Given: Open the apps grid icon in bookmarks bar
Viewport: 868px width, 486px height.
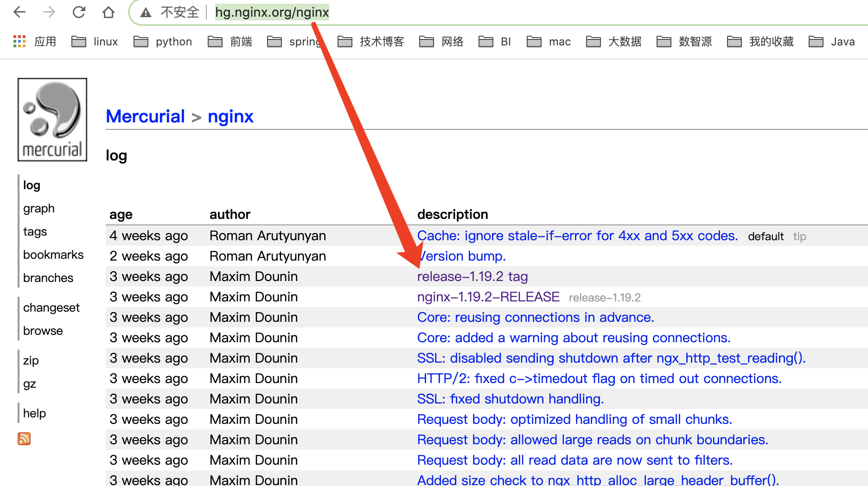Looking at the screenshot, I should point(19,42).
